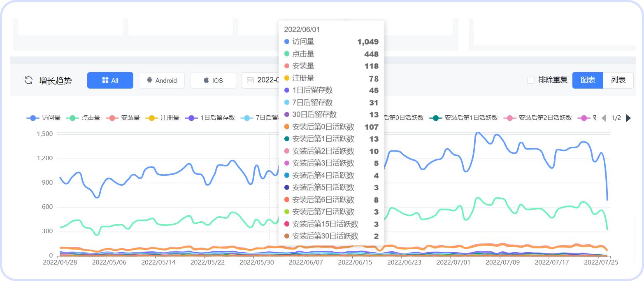Click the Android robot icon to filter Android
The image size is (644, 281).
tap(150, 80)
